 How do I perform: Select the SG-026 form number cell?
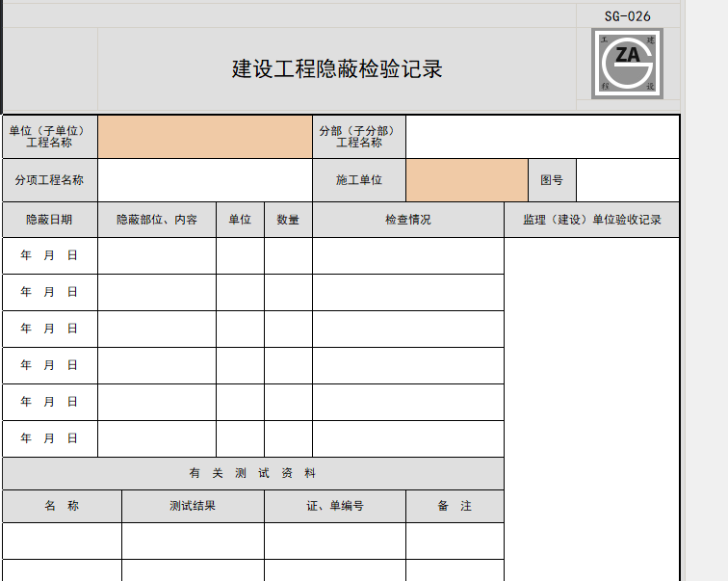point(628,15)
